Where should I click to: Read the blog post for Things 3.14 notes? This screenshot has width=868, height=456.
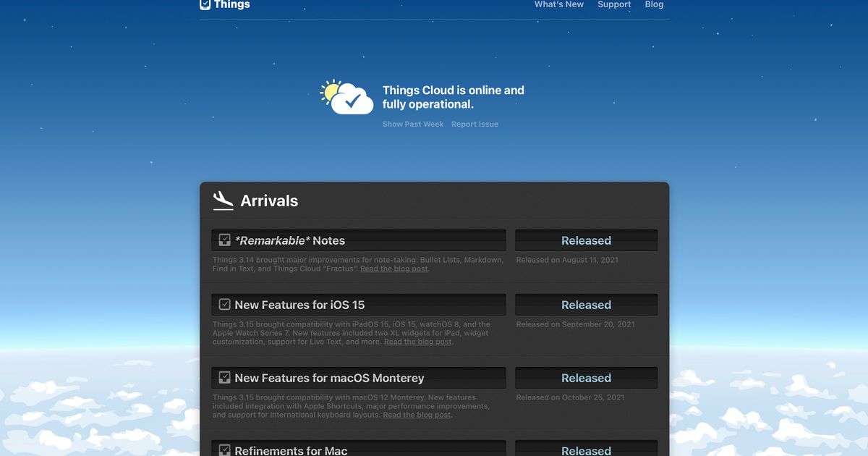click(393, 269)
